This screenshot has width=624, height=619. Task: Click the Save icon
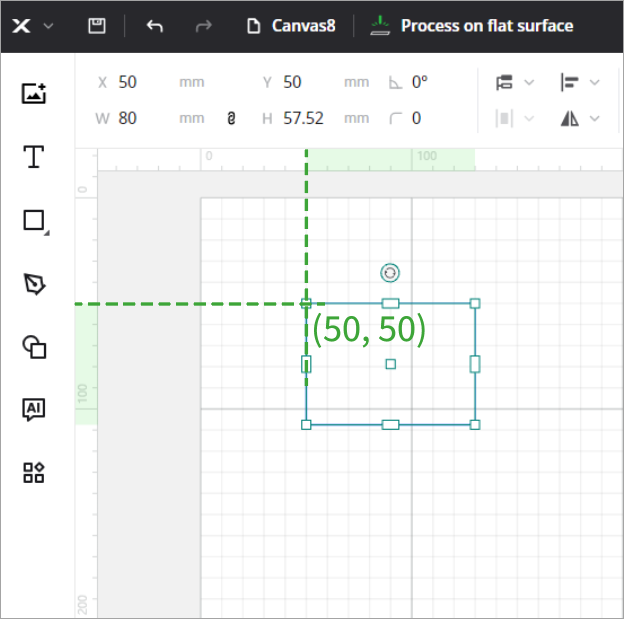(x=97, y=26)
